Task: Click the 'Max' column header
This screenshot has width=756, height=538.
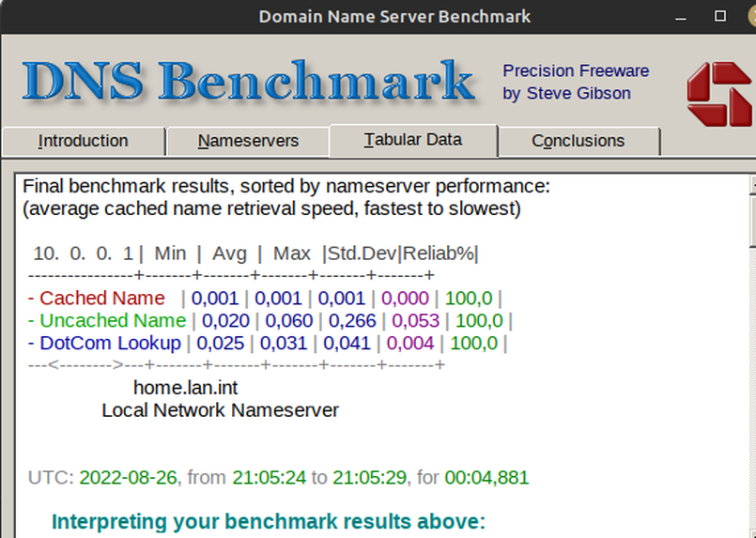Action: click(292, 254)
